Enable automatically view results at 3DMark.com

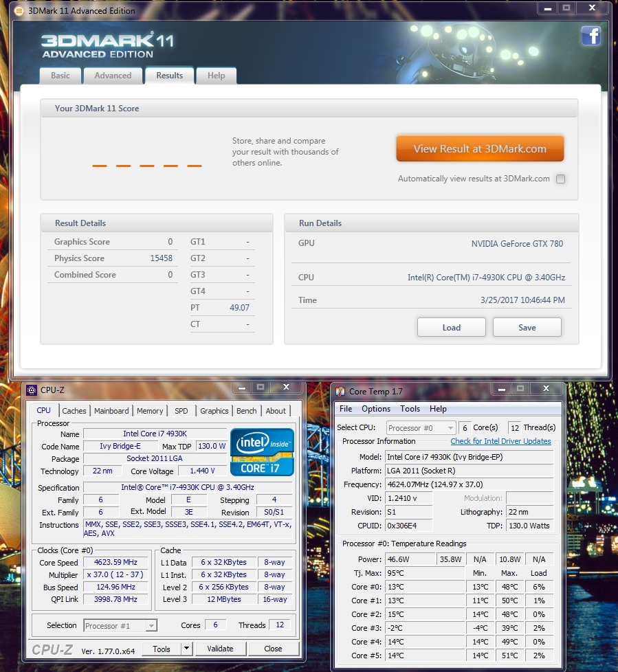[x=560, y=179]
